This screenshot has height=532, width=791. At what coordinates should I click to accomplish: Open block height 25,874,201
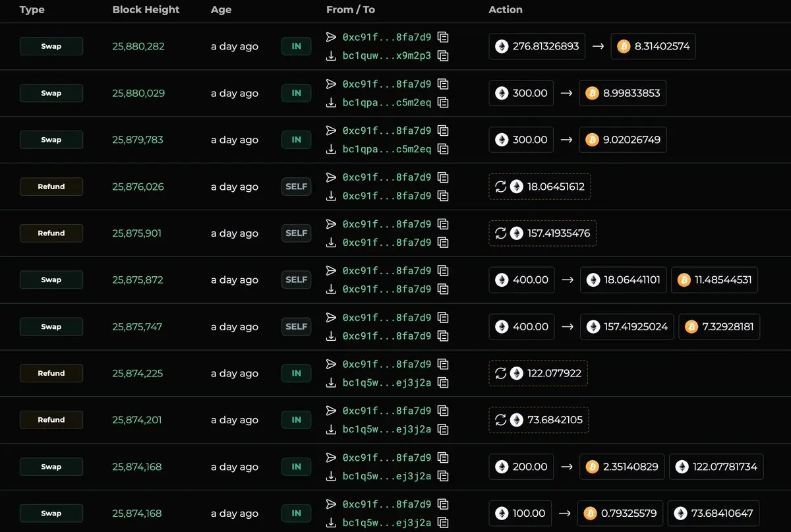(x=137, y=420)
